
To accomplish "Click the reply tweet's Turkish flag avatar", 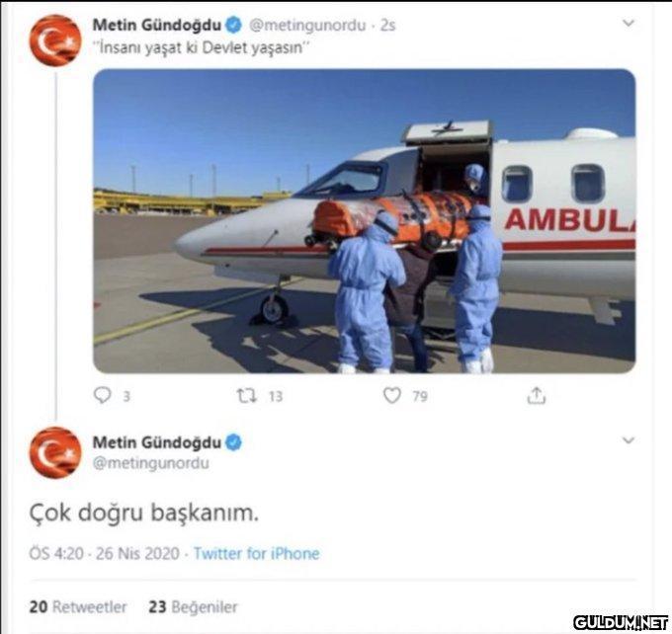I will [x=55, y=452].
